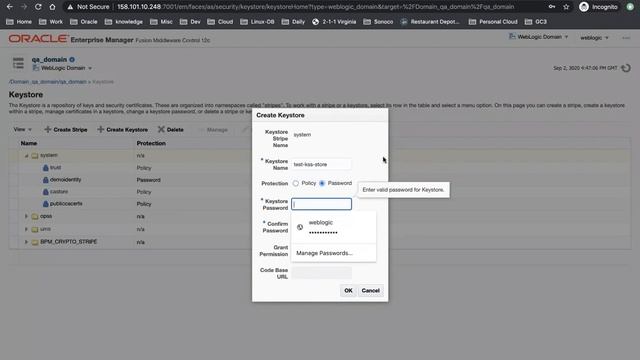Open the browser home page icon
The image size is (640, 360).
52,7
